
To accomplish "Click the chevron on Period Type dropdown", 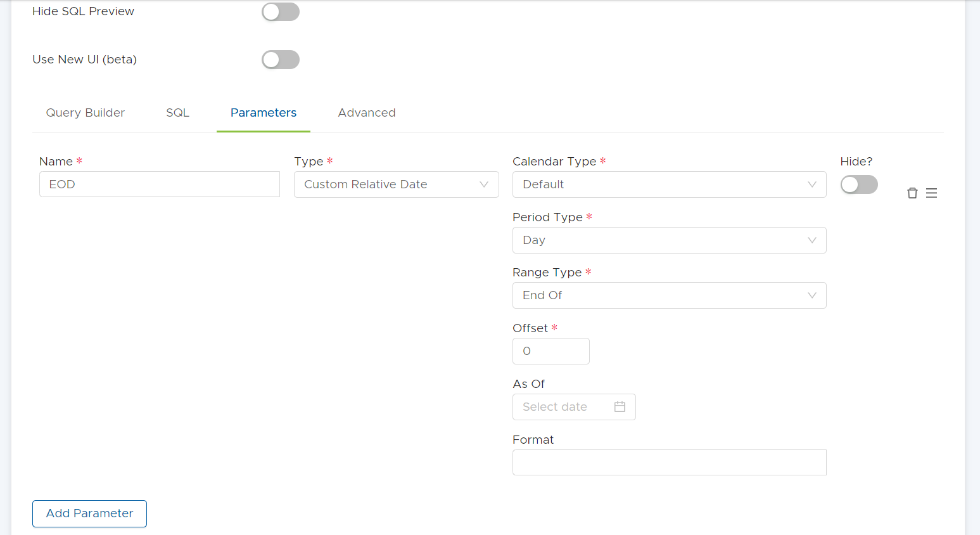I will click(812, 240).
